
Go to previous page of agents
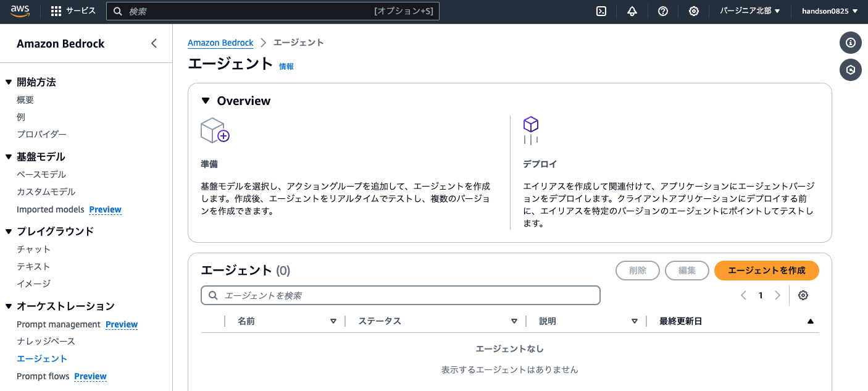click(744, 295)
